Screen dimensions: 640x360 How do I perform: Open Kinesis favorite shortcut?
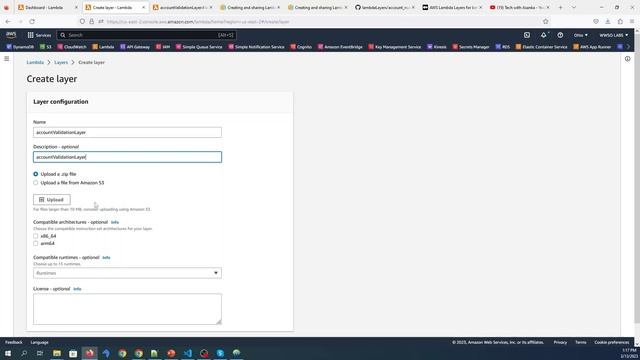(x=437, y=47)
